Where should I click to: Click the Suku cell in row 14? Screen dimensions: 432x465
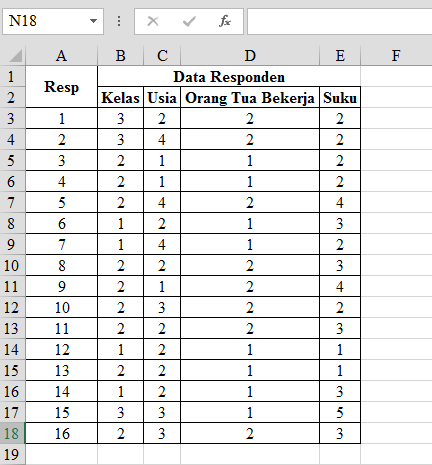[x=340, y=349]
